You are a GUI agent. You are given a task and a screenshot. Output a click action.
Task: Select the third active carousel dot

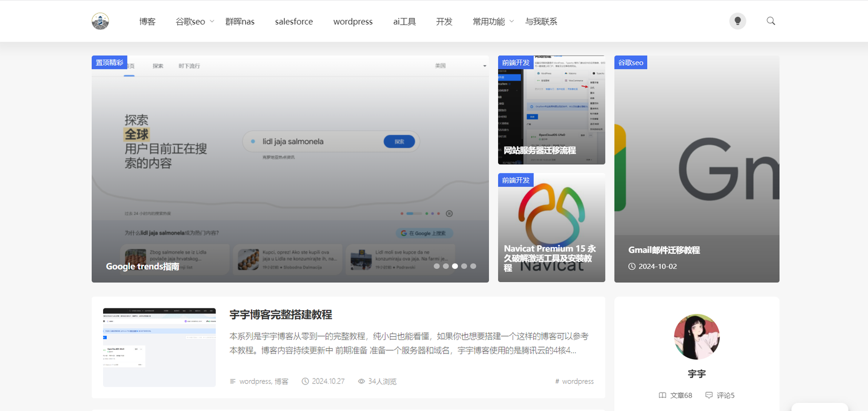[x=455, y=266]
